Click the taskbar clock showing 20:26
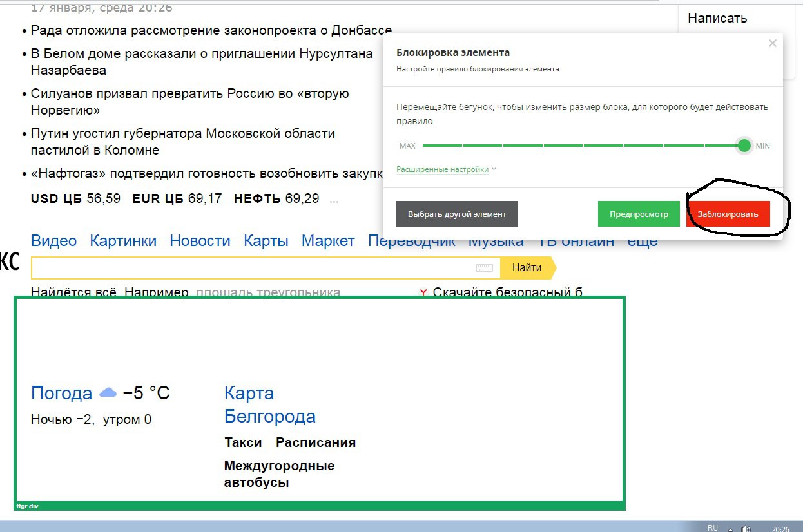This screenshot has width=803, height=532. 780,529
